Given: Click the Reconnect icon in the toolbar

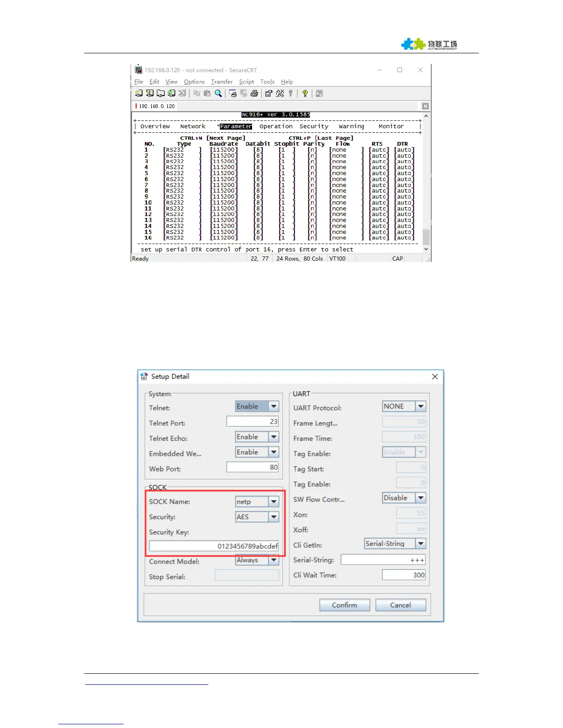Looking at the screenshot, I should (x=172, y=93).
